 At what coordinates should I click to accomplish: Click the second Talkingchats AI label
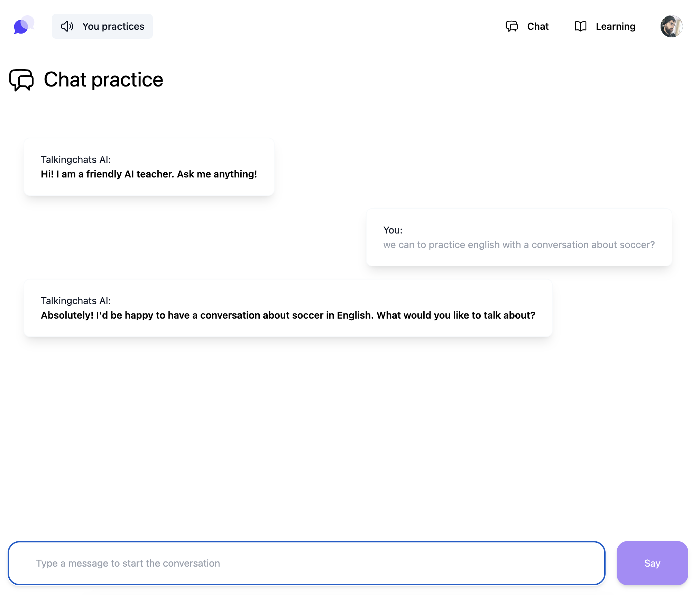pos(76,301)
